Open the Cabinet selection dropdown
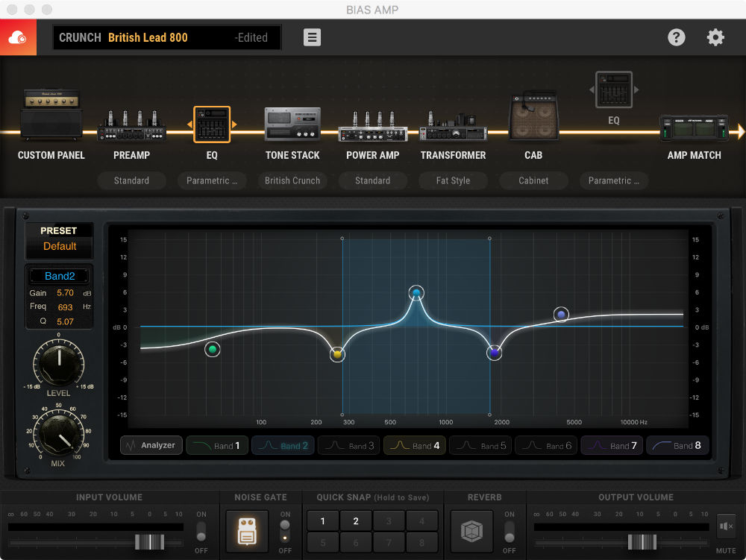The height and width of the screenshot is (560, 746). 533,180
